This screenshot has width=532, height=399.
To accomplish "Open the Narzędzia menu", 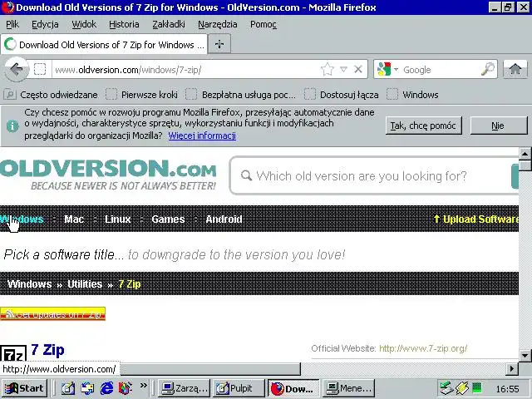I will [218, 24].
